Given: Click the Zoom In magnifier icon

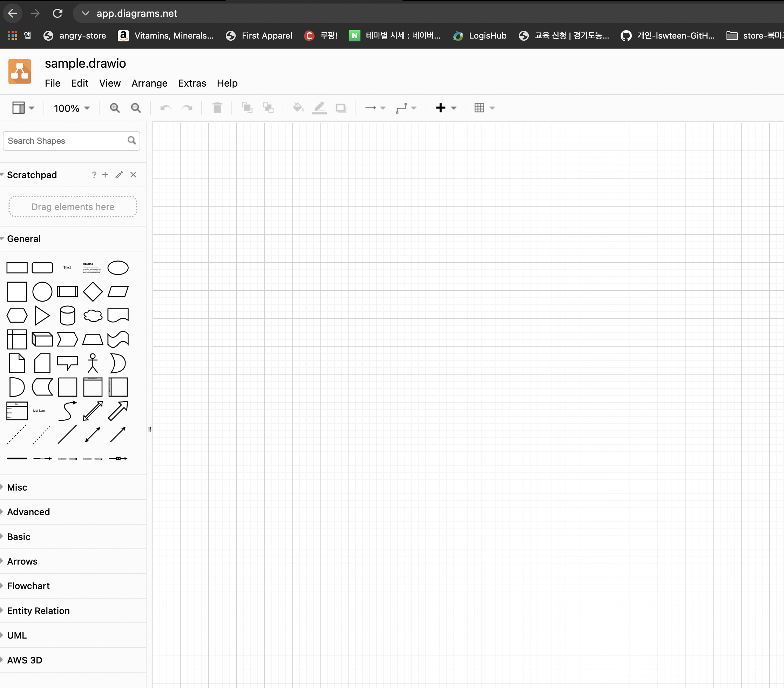Looking at the screenshot, I should point(115,108).
